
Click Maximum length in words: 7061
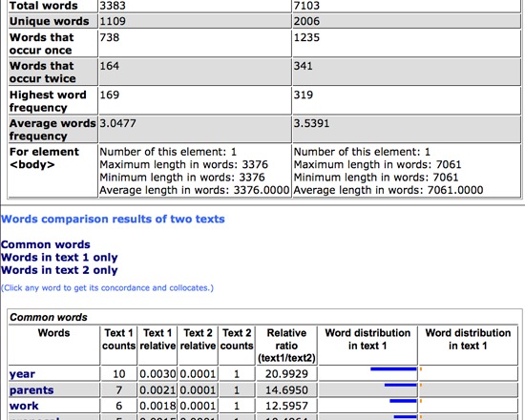[377, 164]
